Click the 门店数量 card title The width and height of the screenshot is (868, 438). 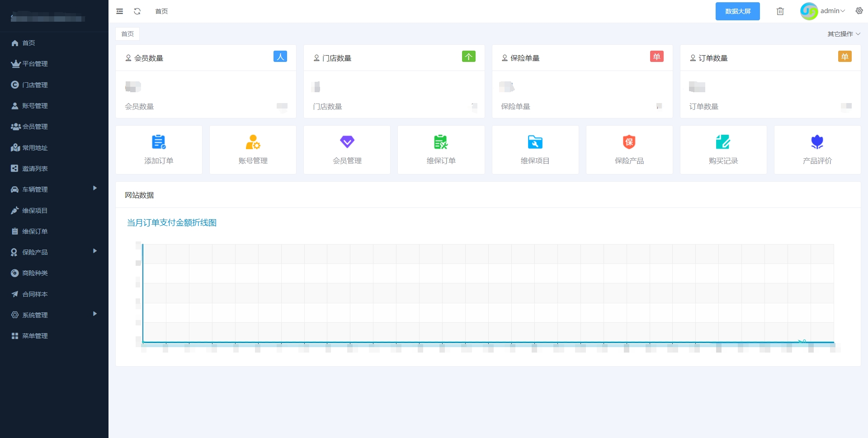(x=337, y=58)
